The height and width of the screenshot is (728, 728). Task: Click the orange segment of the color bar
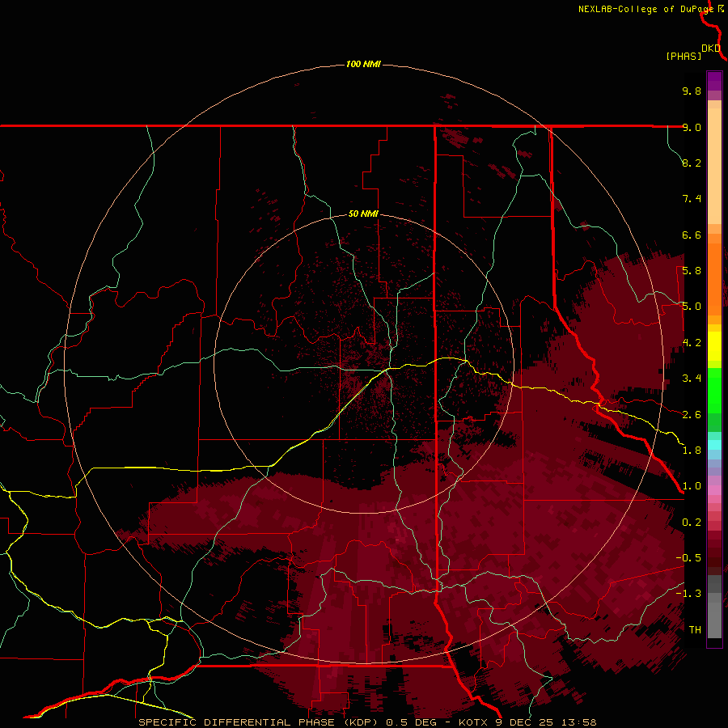[714, 280]
